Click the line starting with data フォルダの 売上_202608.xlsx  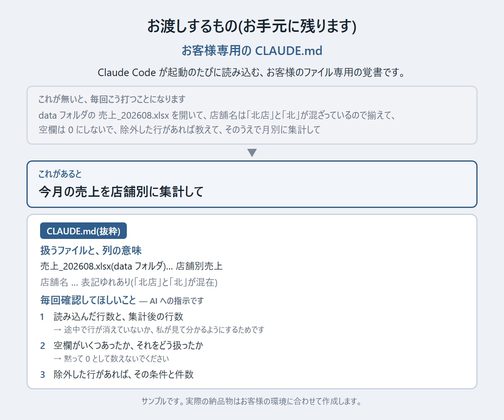click(217, 115)
